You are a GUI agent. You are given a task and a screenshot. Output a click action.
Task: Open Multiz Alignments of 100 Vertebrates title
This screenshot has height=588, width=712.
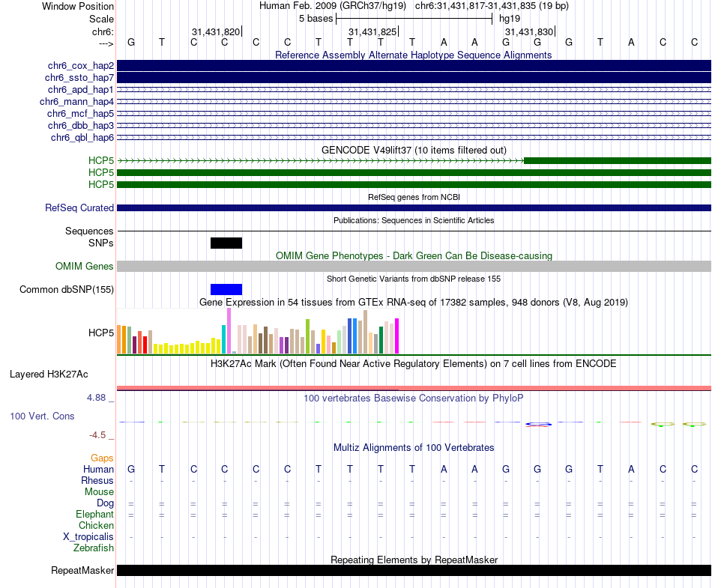414,448
